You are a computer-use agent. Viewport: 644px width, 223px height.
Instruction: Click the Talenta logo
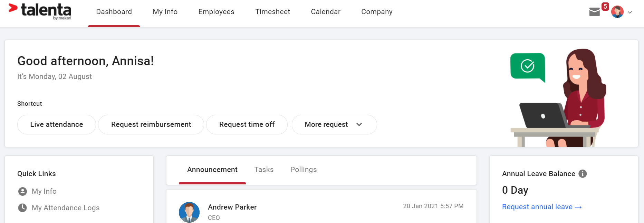40,11
